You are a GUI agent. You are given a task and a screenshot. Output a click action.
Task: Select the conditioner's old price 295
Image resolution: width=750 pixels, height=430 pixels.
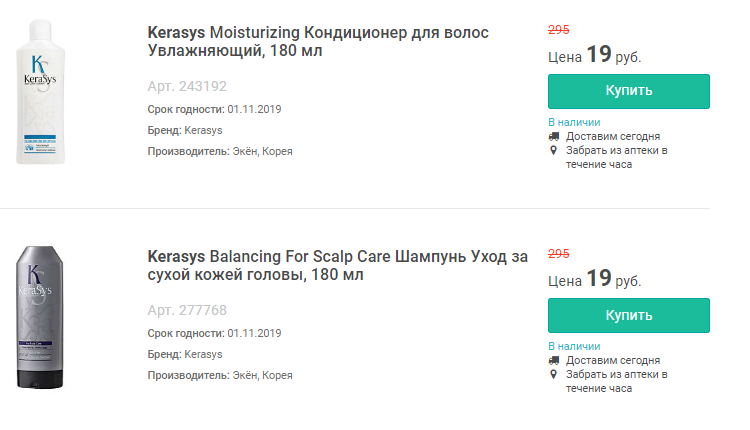pyautogui.click(x=559, y=30)
